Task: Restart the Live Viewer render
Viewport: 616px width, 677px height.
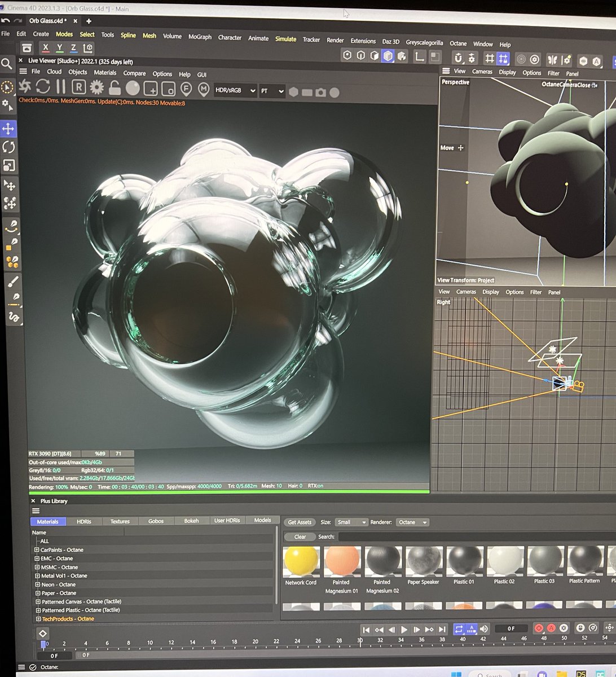Action: click(43, 86)
